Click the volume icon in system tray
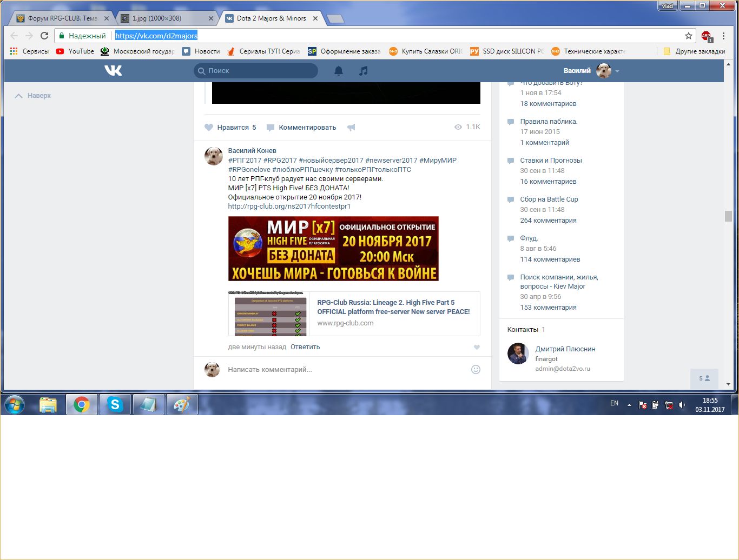Viewport: 739px width, 560px height. pos(682,405)
